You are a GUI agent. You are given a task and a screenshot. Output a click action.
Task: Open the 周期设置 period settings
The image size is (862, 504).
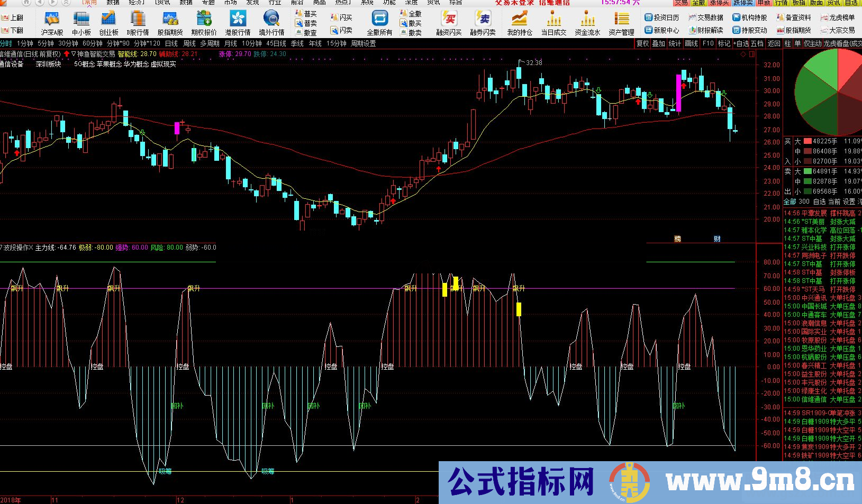click(363, 43)
